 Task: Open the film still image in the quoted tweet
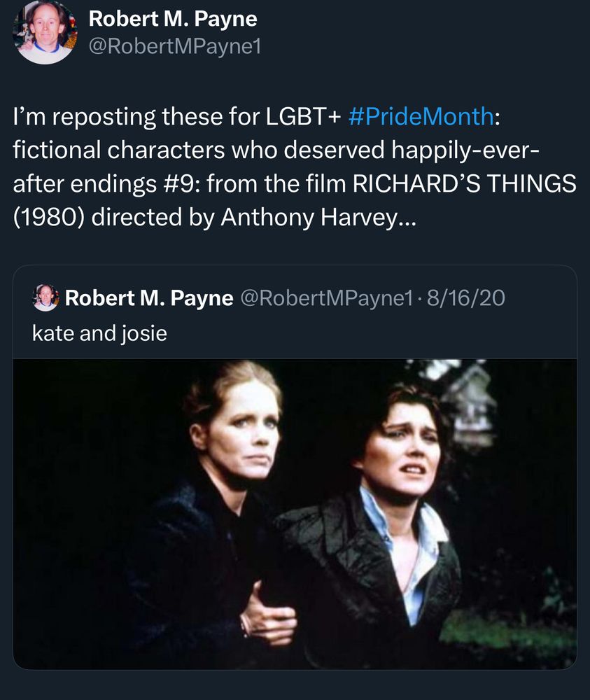(295, 514)
